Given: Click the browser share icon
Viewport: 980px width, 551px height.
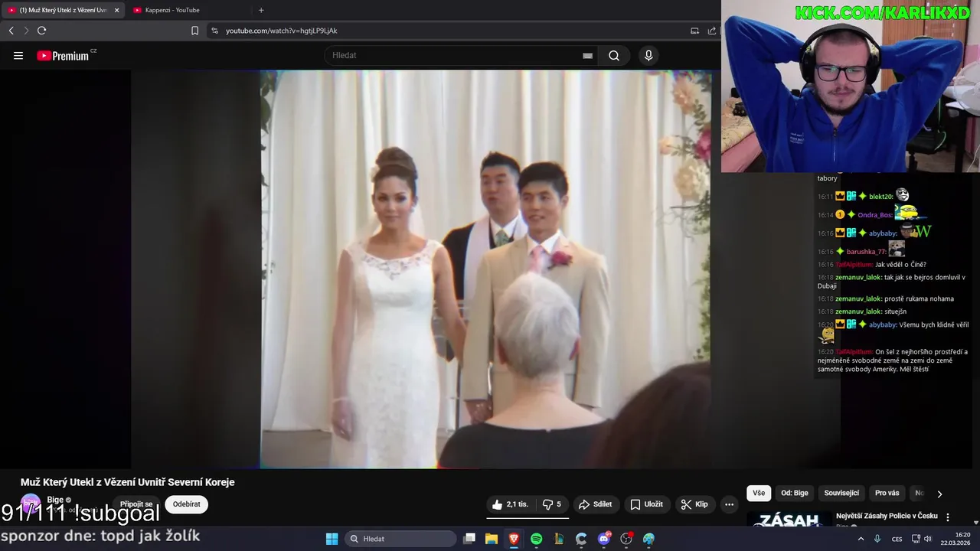Looking at the screenshot, I should [x=712, y=31].
